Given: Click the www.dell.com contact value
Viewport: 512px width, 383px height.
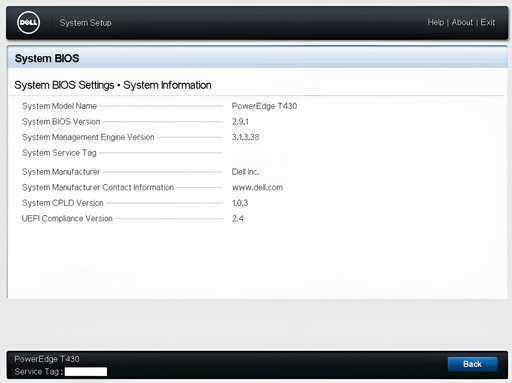Looking at the screenshot, I should click(x=257, y=187).
